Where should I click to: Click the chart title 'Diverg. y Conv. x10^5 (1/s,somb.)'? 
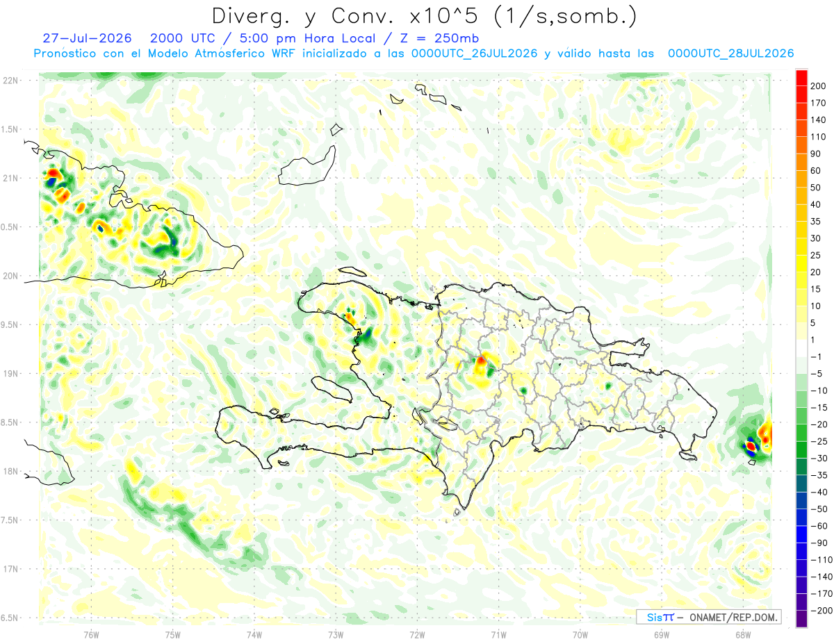424,15
